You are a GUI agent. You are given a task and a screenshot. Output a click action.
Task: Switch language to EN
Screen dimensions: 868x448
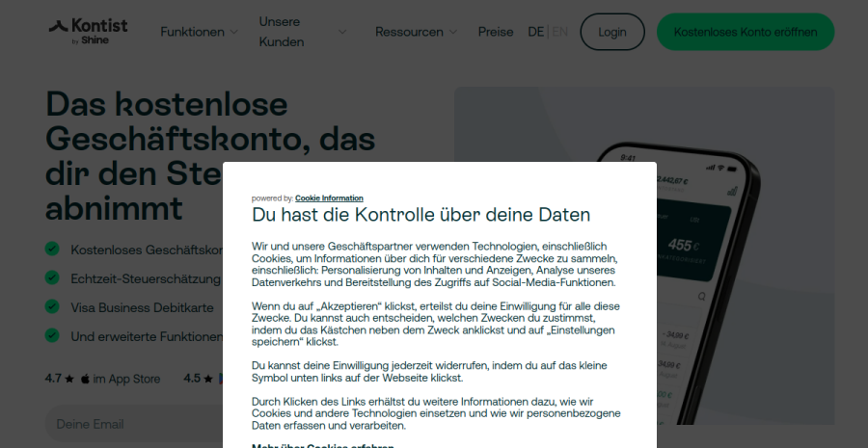(x=559, y=32)
